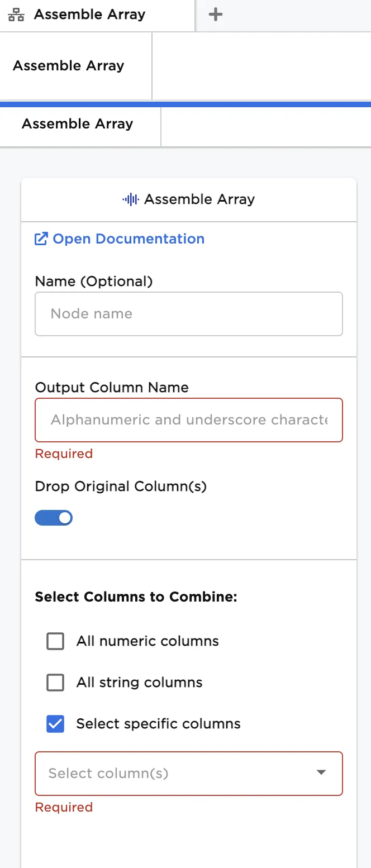Disable the Drop Original Column(s) switch
The height and width of the screenshot is (868, 371).
(54, 518)
